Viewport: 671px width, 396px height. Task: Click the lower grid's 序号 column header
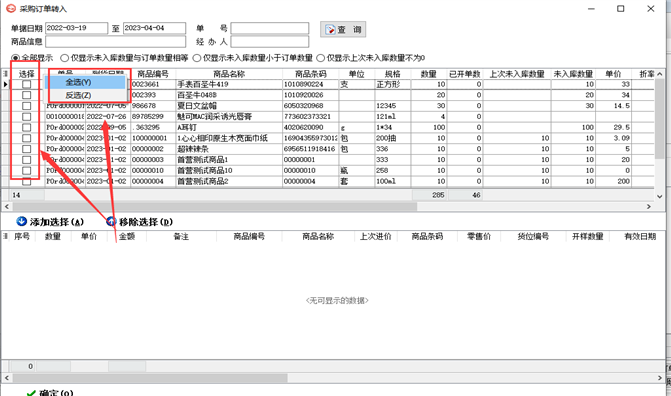(22, 236)
